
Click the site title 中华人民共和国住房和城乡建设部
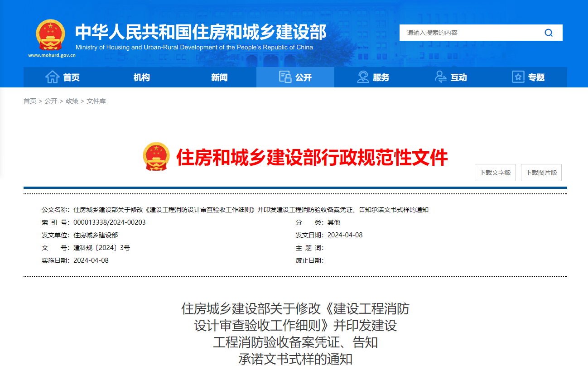[201, 32]
